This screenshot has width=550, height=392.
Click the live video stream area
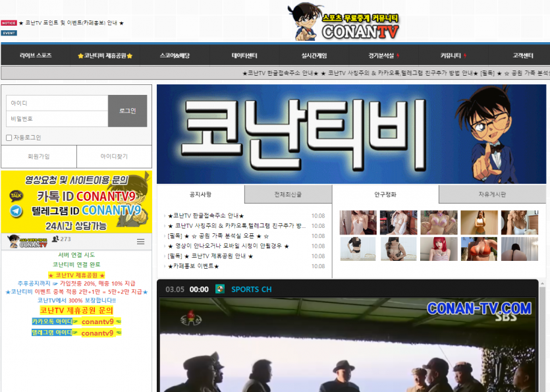tap(347, 345)
